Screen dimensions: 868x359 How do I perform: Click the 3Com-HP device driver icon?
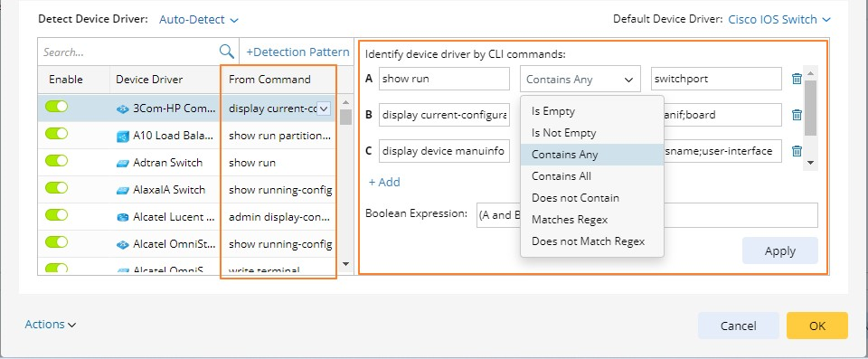click(122, 109)
